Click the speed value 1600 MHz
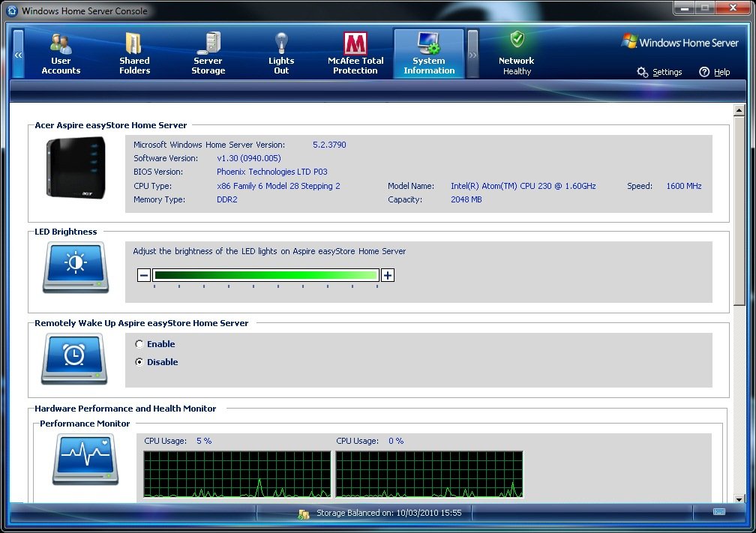 [684, 186]
